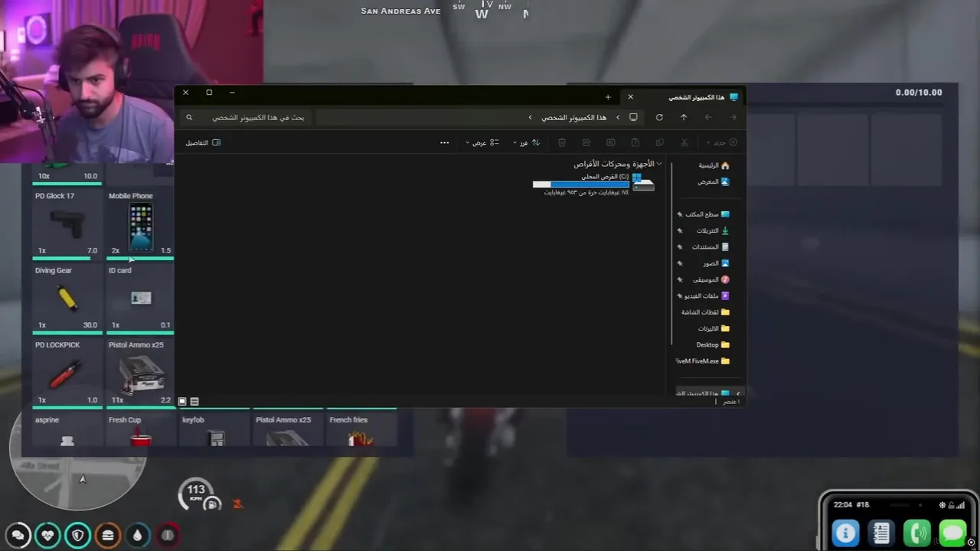The height and width of the screenshot is (551, 980).
Task: Click the Rename toolbar icon
Action: click(x=610, y=142)
